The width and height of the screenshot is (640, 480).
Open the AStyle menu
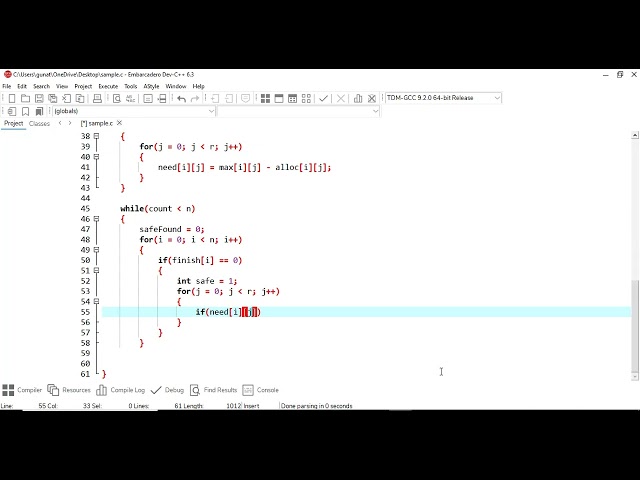[151, 87]
